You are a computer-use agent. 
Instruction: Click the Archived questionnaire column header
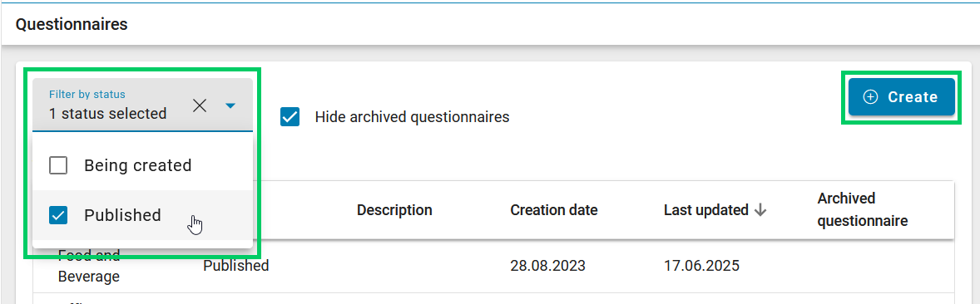click(863, 210)
